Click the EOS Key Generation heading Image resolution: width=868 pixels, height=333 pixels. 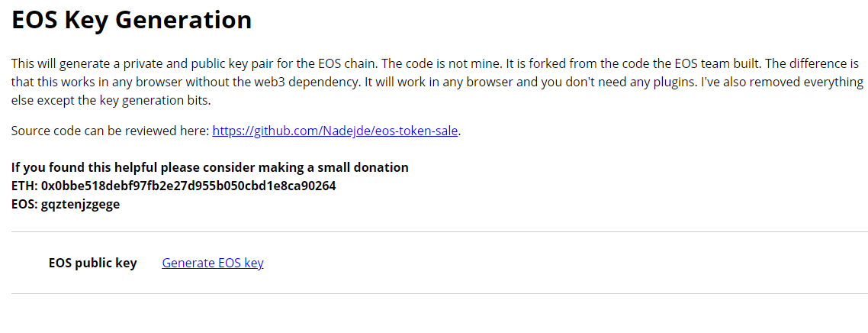[x=131, y=21]
